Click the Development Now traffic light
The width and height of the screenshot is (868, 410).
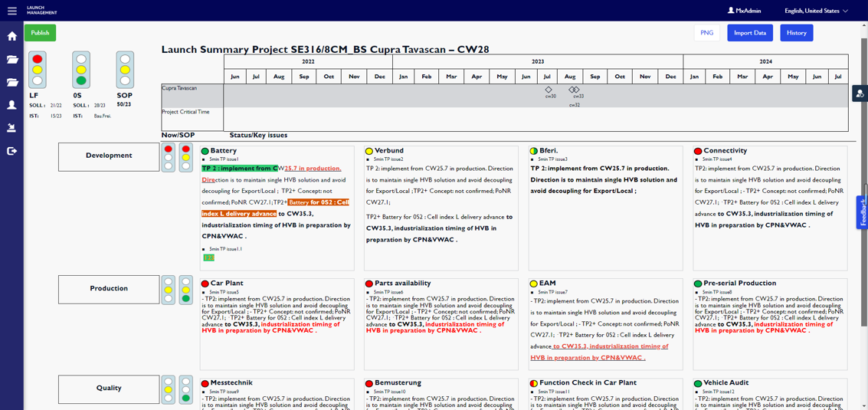coord(169,157)
